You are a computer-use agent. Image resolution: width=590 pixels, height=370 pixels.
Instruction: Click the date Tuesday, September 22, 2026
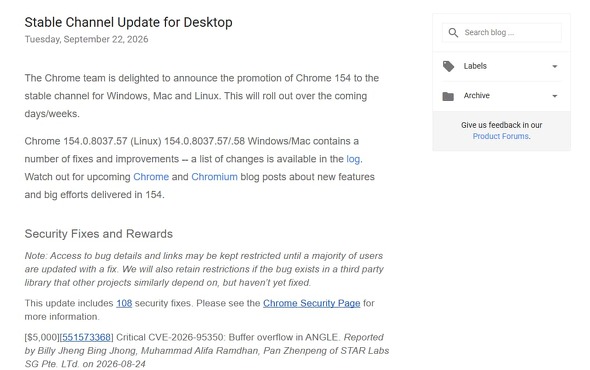coord(86,40)
